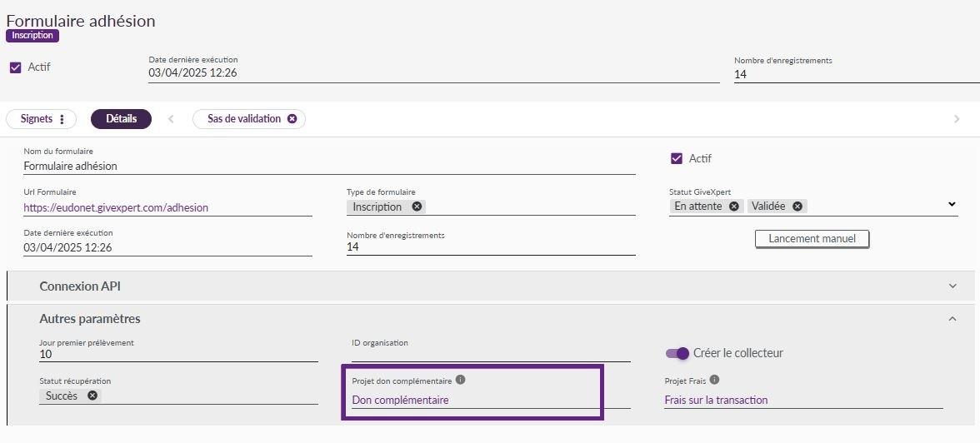Image resolution: width=980 pixels, height=443 pixels.
Task: Disable the Créer le collecteur switch
Action: click(x=677, y=353)
